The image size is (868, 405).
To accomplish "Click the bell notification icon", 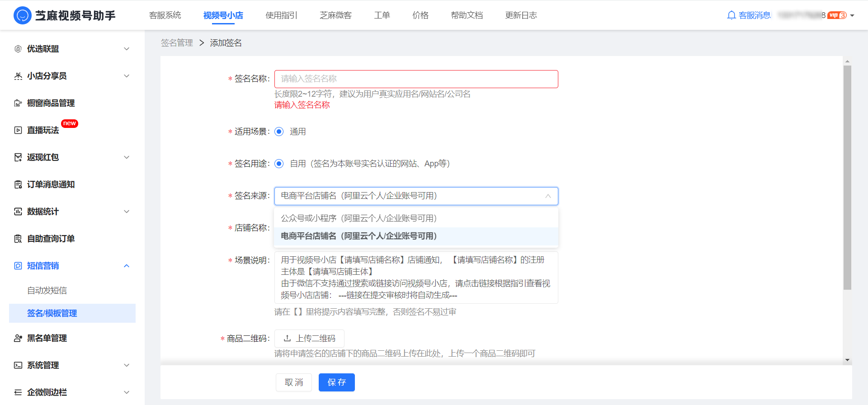I will click(x=731, y=15).
